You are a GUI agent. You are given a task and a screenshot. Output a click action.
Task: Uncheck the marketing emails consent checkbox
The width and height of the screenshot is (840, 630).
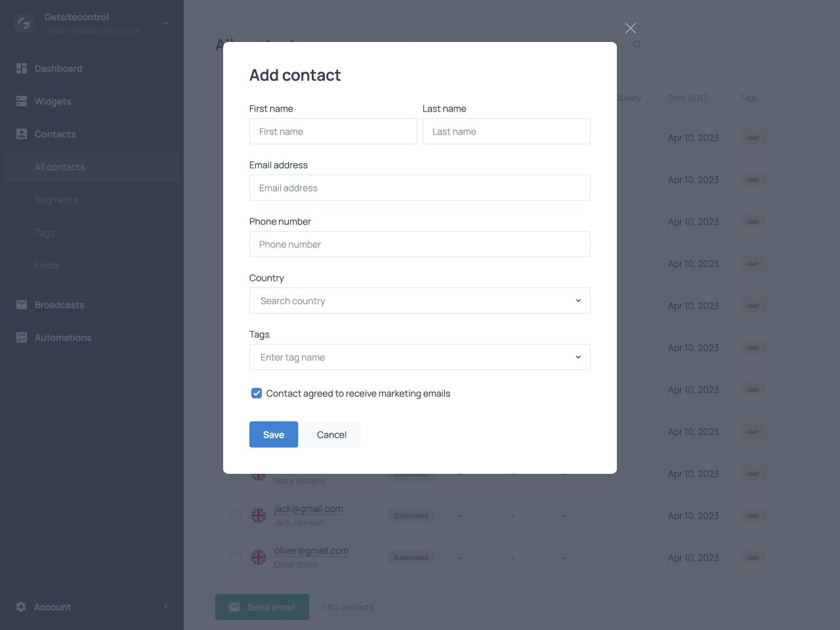point(257,393)
